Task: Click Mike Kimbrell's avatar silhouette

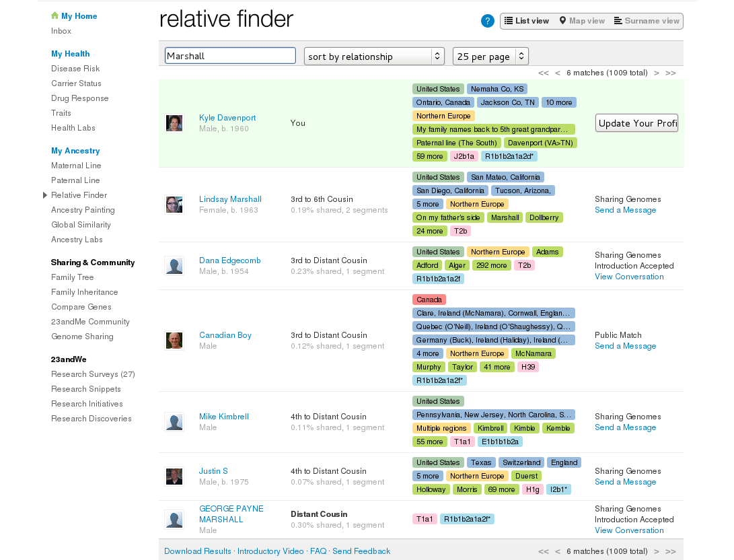Action: (x=174, y=422)
